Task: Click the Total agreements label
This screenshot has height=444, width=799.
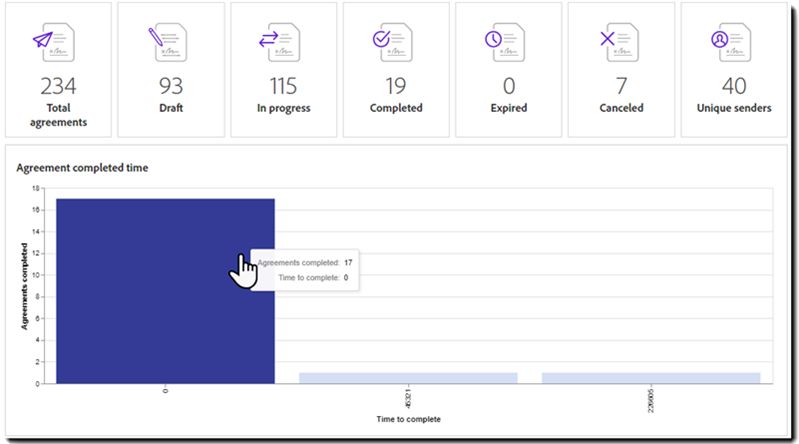Action: pyautogui.click(x=58, y=115)
